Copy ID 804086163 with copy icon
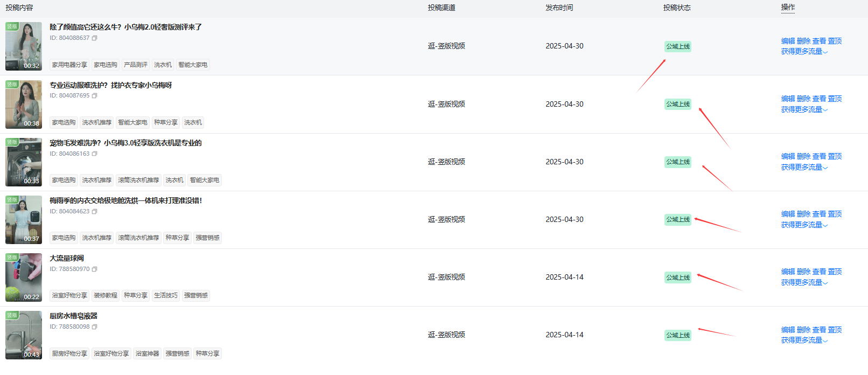 95,154
